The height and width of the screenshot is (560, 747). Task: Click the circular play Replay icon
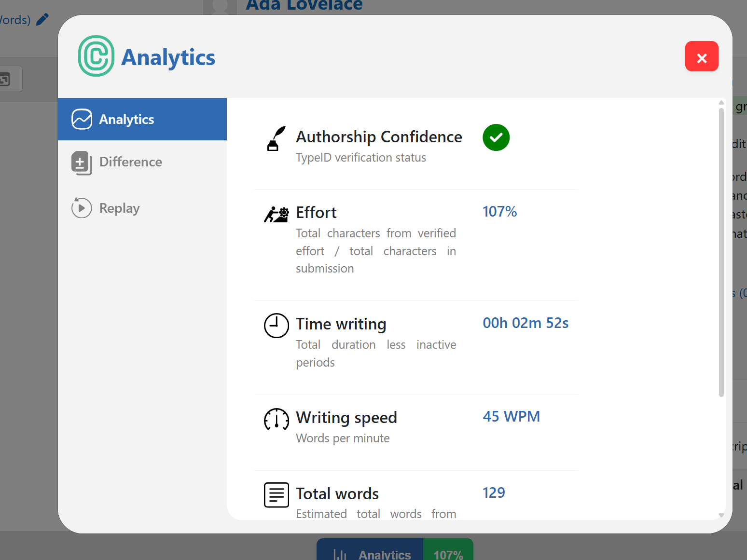(x=82, y=208)
